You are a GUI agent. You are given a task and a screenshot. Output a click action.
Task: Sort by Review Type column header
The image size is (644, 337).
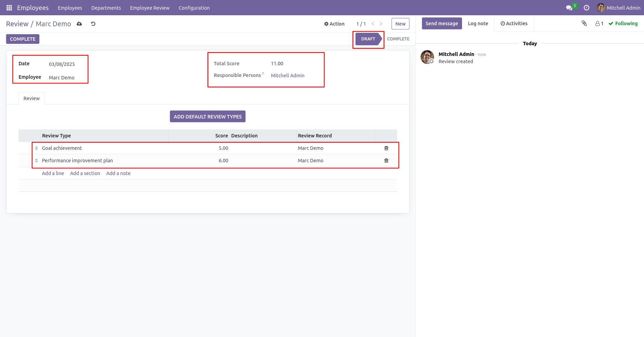[105, 136]
